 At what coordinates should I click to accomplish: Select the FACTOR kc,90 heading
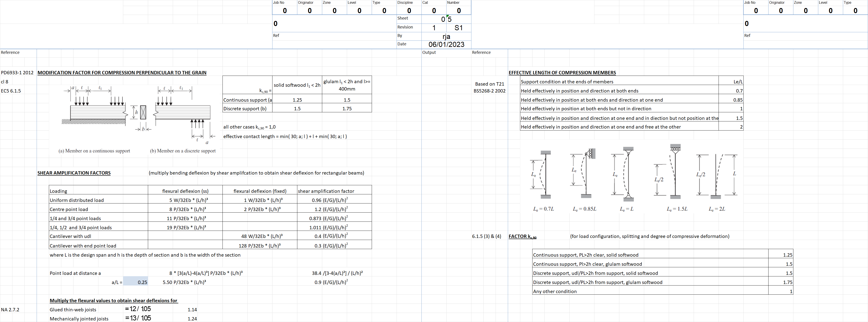(522, 237)
